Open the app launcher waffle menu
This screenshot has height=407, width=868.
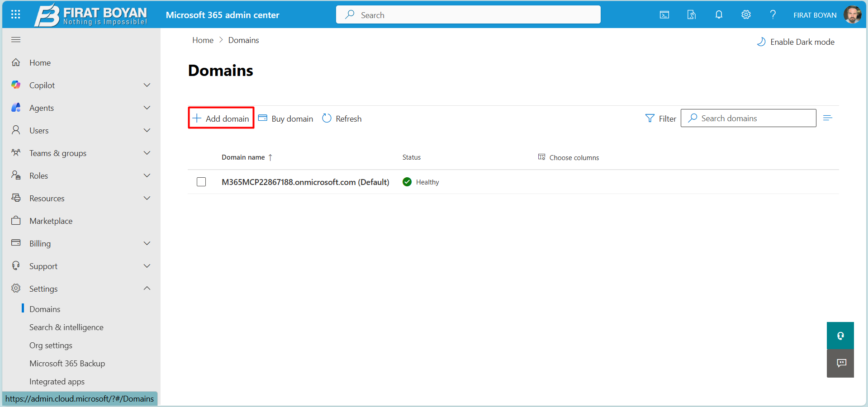tap(15, 14)
